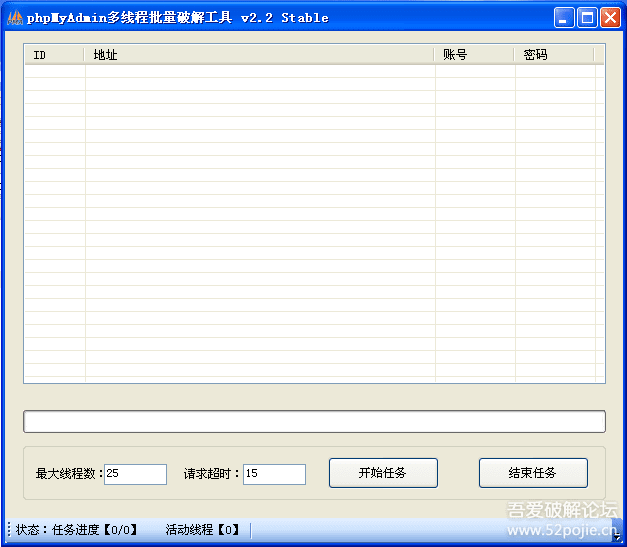The width and height of the screenshot is (627, 547).
Task: Click the ID column header
Action: 54,55
